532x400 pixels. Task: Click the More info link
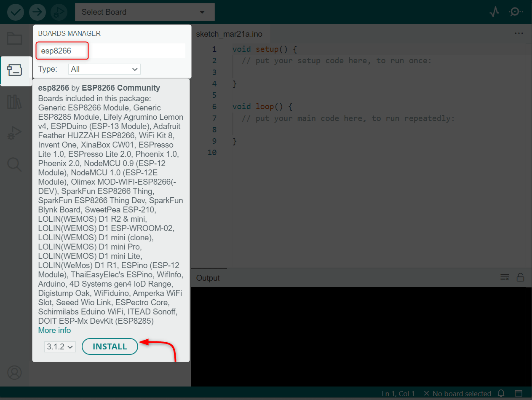click(54, 330)
